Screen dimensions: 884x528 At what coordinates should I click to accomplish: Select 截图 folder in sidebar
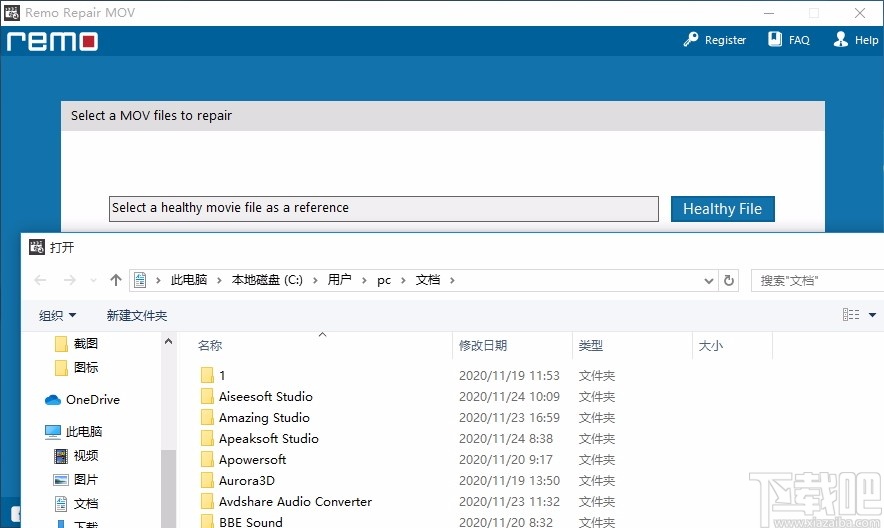[85, 344]
